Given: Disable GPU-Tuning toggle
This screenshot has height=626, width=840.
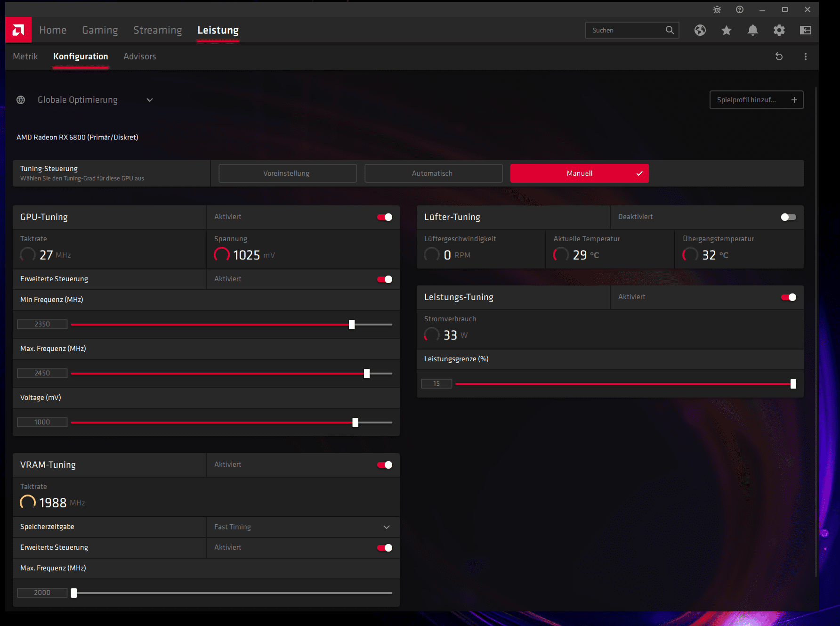Looking at the screenshot, I should click(385, 217).
